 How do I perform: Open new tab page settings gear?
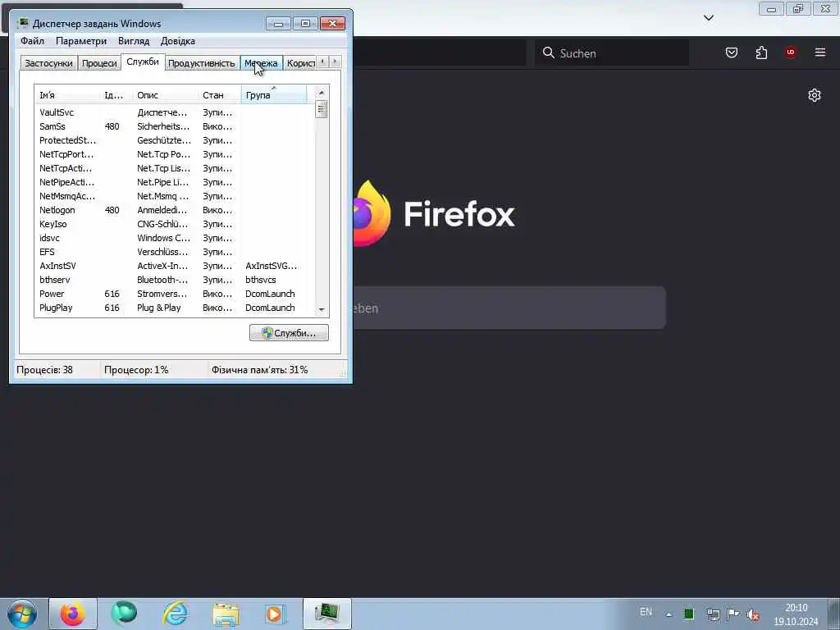click(815, 95)
